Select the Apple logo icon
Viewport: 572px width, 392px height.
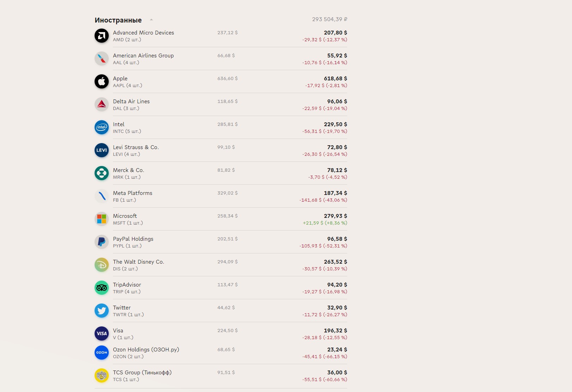pyautogui.click(x=102, y=81)
